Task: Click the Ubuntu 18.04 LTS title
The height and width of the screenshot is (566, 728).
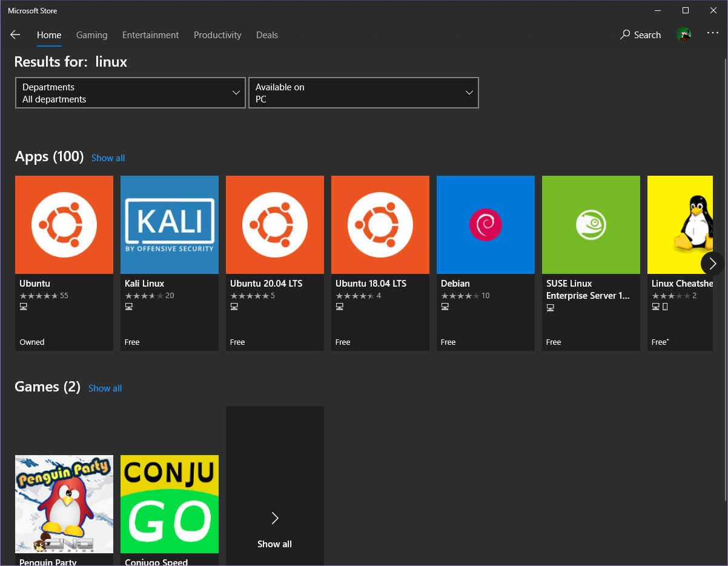Action: click(x=371, y=284)
